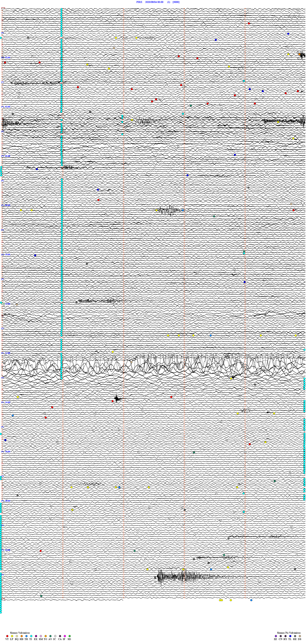
Task: Click the 12:00 time label
Action: [8, 304]
